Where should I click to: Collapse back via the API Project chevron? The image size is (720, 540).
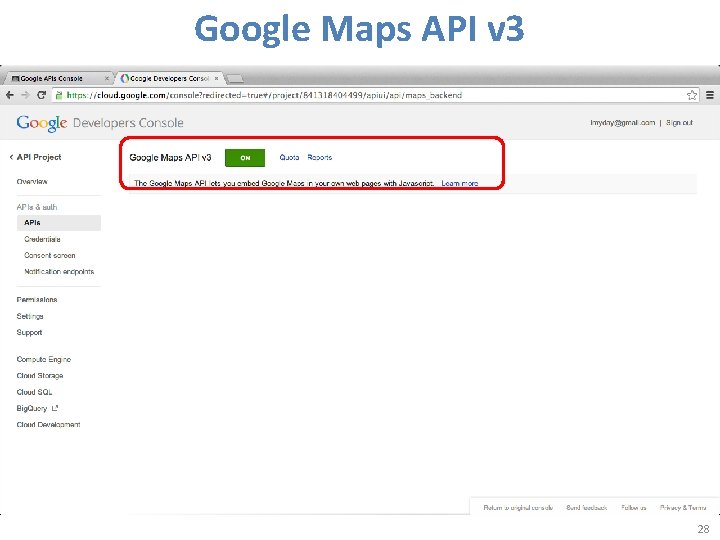coord(11,157)
